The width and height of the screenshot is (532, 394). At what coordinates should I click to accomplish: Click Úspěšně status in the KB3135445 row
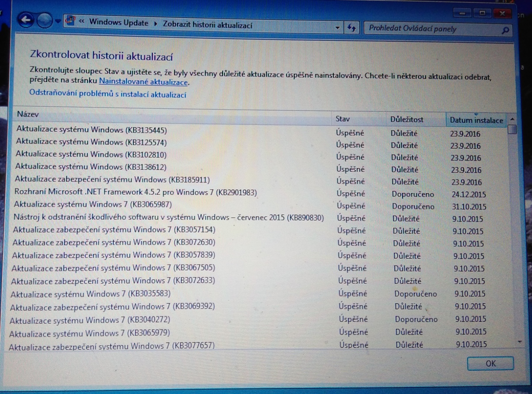click(350, 132)
